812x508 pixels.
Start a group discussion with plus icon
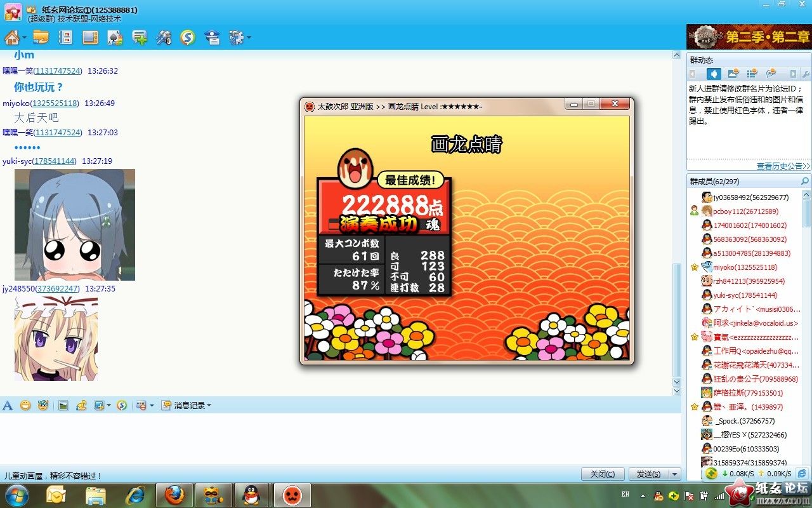click(140, 37)
